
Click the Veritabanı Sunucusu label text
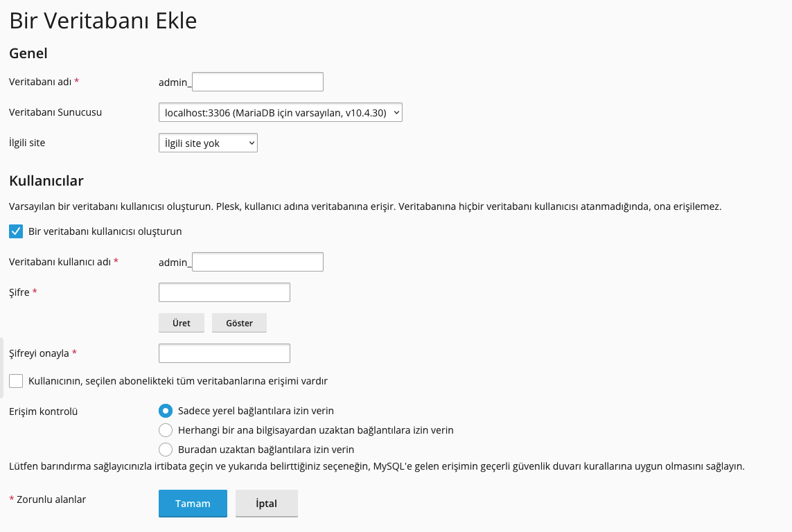(x=55, y=112)
